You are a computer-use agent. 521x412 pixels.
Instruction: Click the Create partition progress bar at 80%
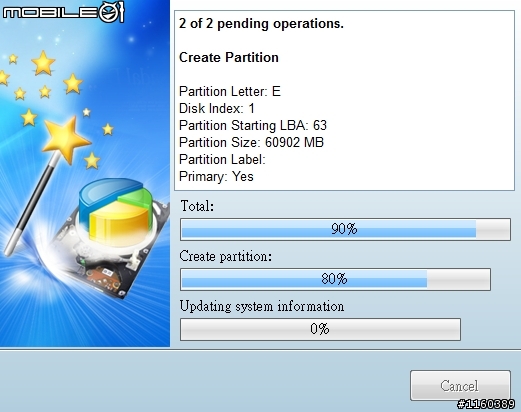[x=335, y=279]
